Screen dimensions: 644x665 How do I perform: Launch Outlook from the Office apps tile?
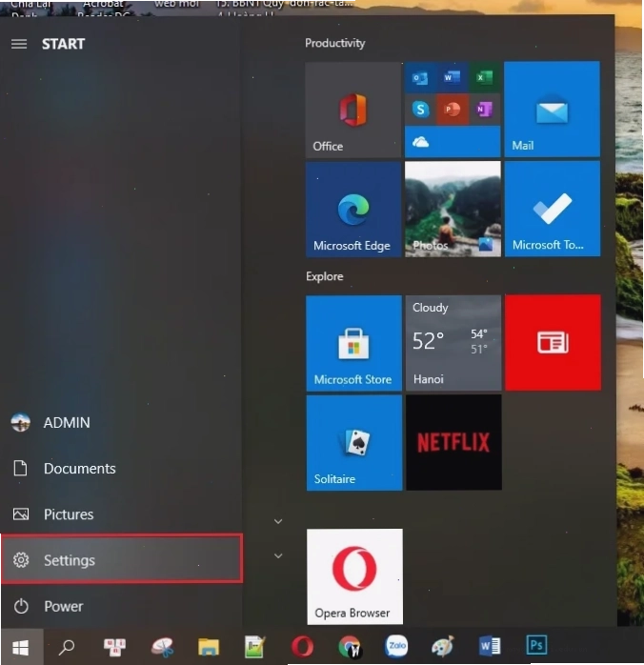[420, 77]
